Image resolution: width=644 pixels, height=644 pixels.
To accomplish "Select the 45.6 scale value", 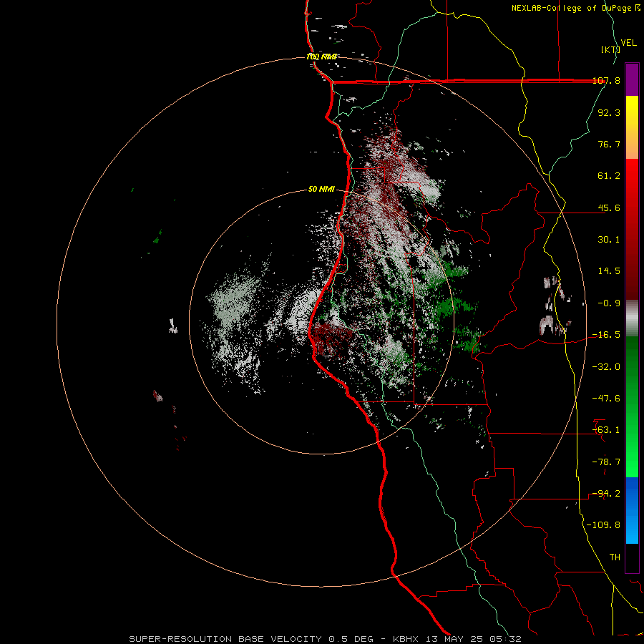I will [609, 208].
